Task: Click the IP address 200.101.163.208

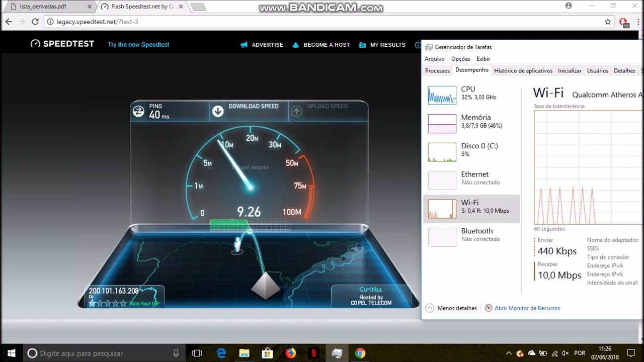Action: pyautogui.click(x=114, y=291)
